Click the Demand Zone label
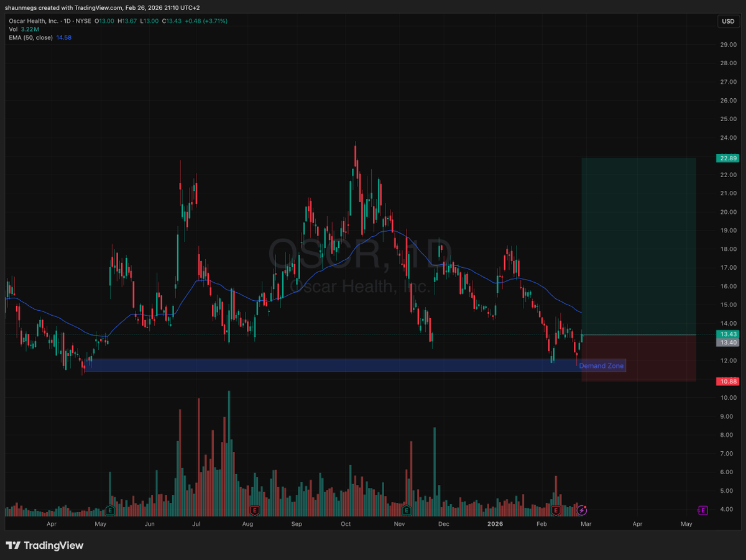This screenshot has width=746, height=560. click(601, 365)
